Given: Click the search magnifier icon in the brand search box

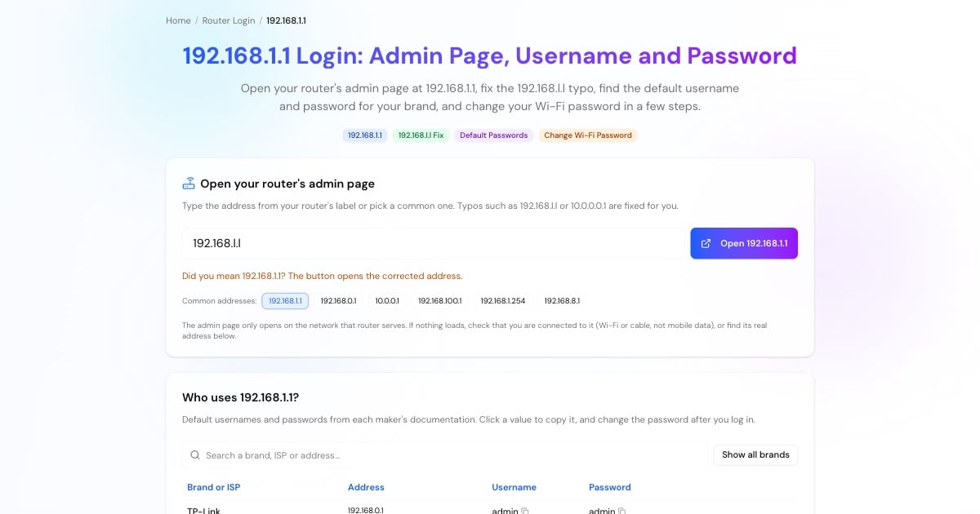Looking at the screenshot, I should point(195,455).
